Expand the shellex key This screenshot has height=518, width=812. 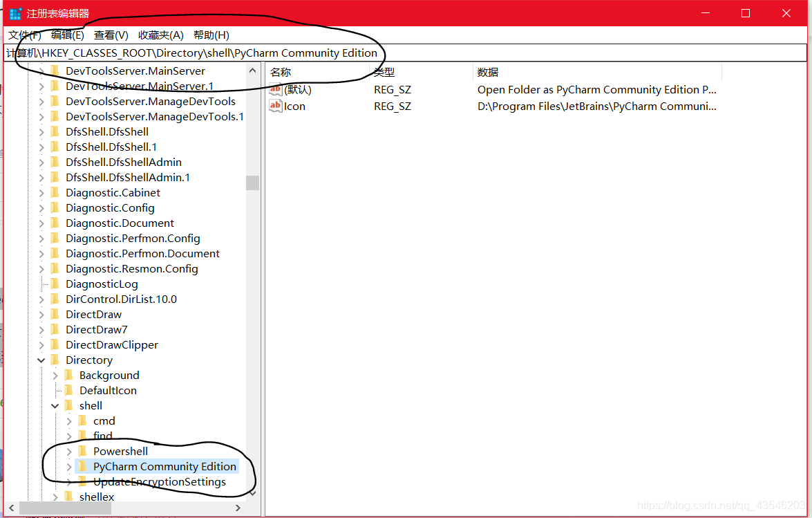[x=55, y=497]
